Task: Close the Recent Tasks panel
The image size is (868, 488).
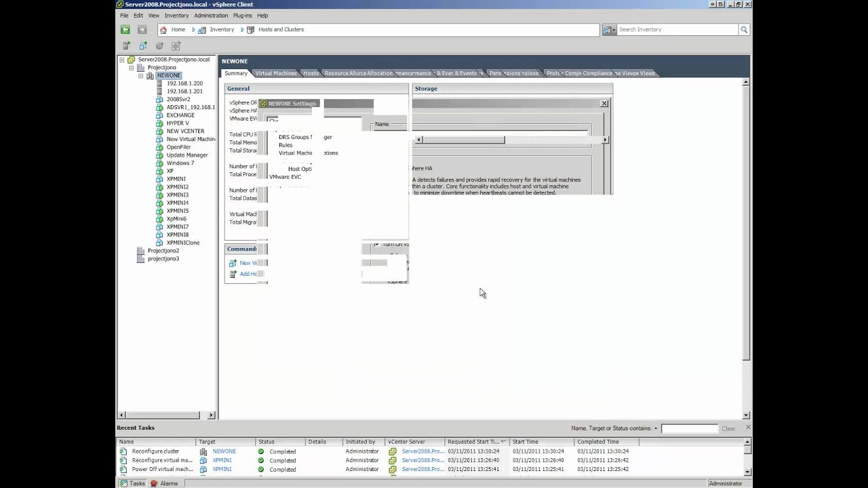Action: point(748,428)
